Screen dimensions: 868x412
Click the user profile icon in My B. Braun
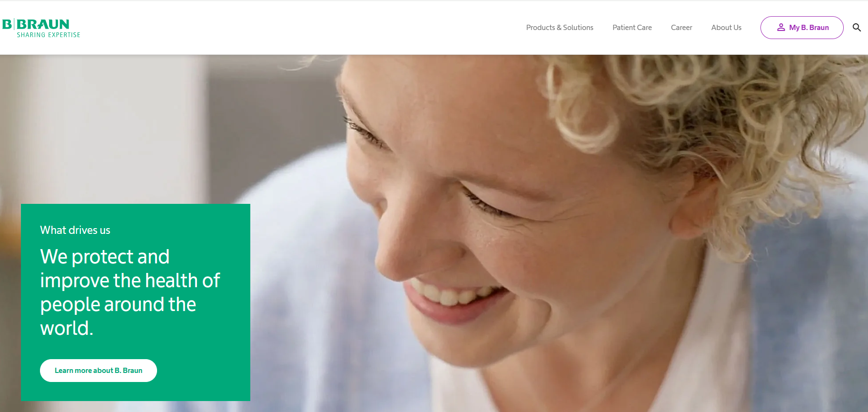pyautogui.click(x=781, y=28)
